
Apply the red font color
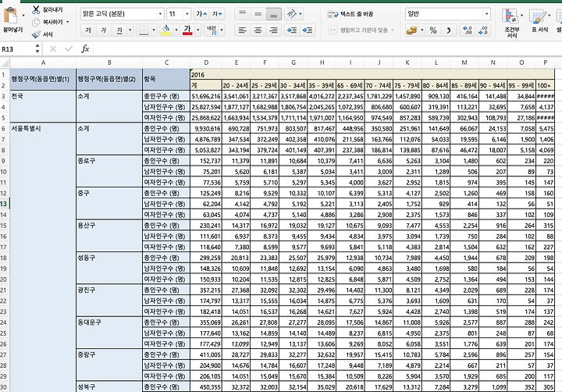point(187,30)
